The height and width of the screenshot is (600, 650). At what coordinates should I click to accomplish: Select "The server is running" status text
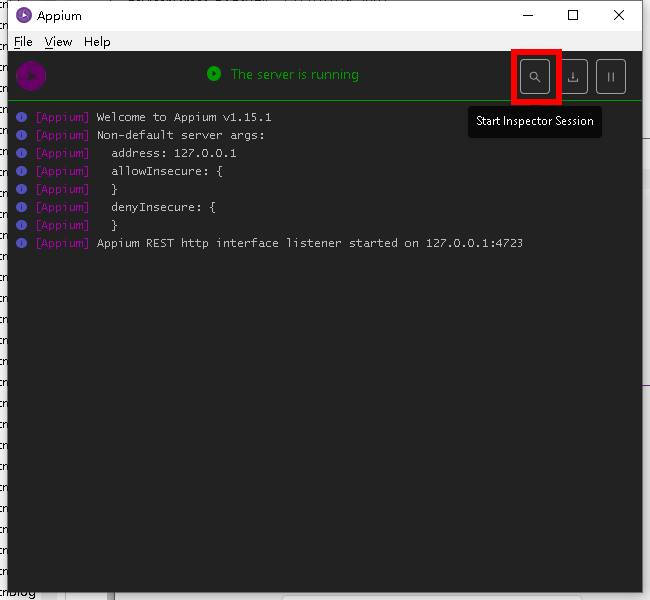[295, 75]
